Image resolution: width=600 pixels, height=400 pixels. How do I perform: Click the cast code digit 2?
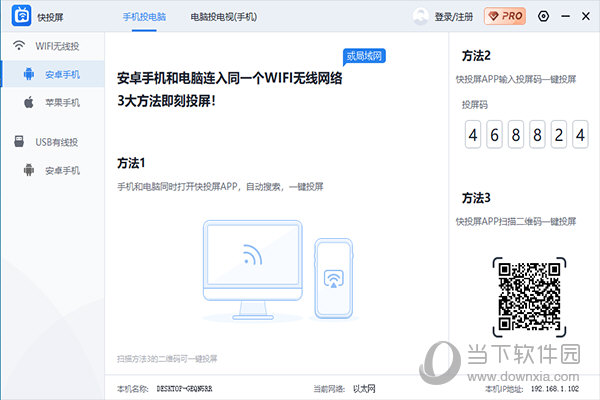(x=559, y=134)
